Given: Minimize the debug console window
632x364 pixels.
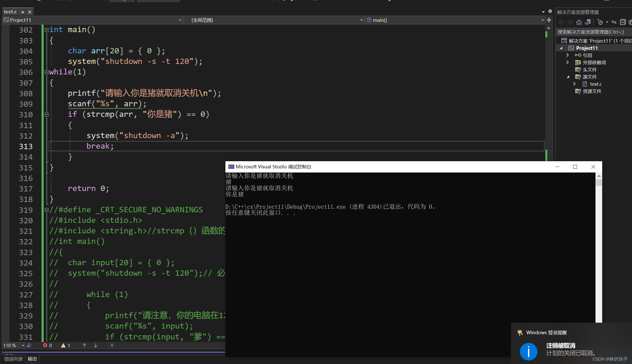Looking at the screenshot, I should tap(557, 167).
